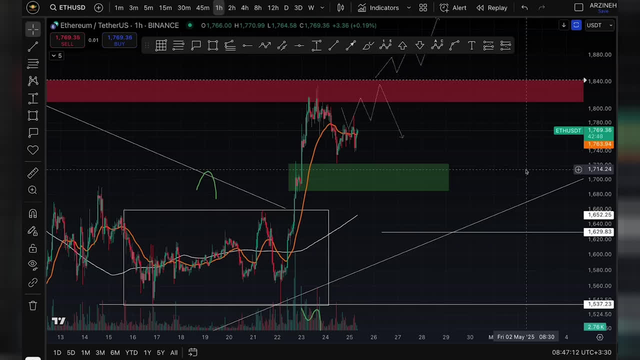Viewport: 640px width, 360px height.
Task: Select the arrow down marker tool
Action: tap(420, 46)
